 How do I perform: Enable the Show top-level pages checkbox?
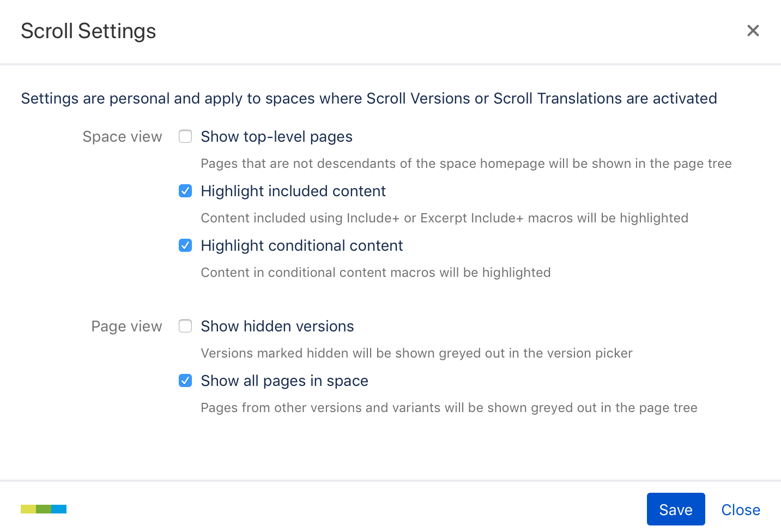click(185, 136)
